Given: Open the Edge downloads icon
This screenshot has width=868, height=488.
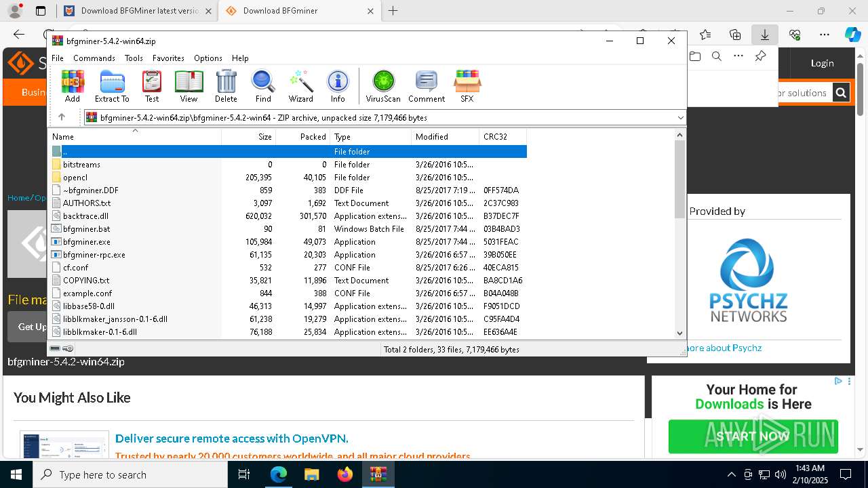Looking at the screenshot, I should coord(765,35).
